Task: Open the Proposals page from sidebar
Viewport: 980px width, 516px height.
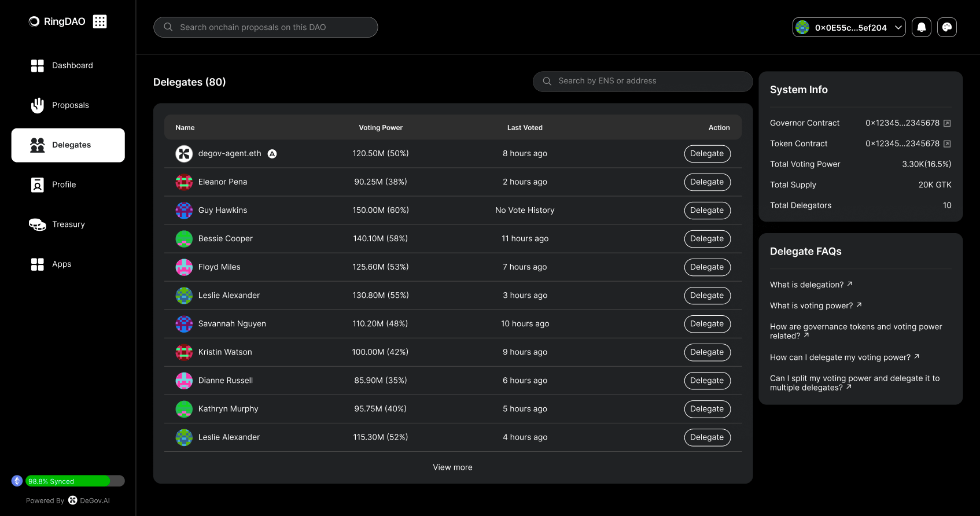Action: [70, 105]
